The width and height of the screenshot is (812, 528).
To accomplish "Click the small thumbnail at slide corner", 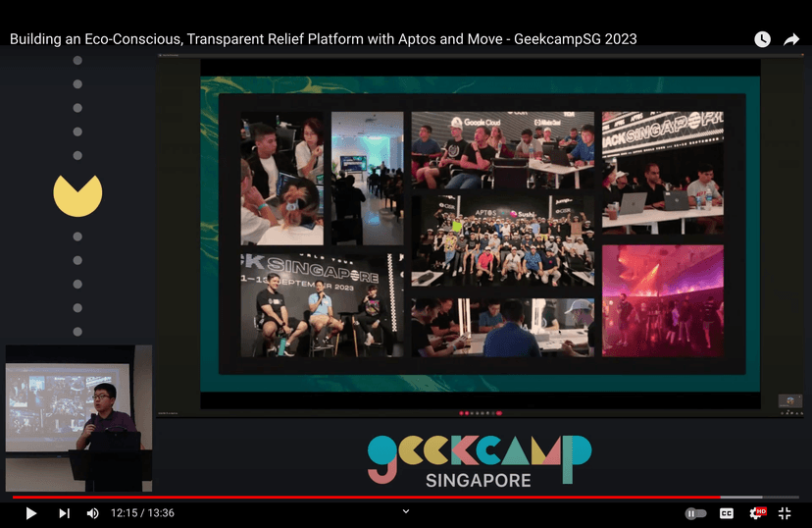I will [789, 400].
